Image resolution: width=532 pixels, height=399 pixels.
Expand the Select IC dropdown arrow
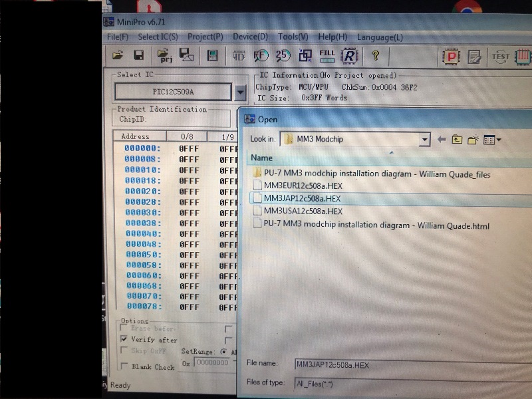[240, 92]
